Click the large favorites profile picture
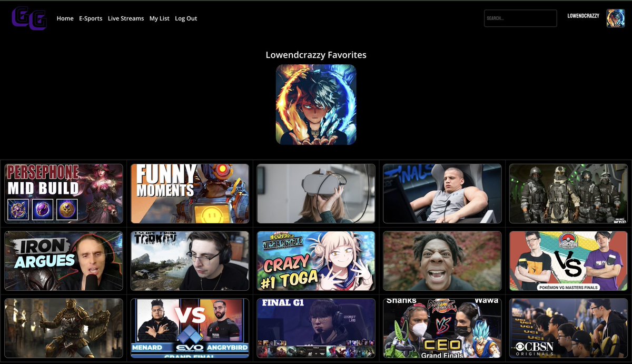Viewport: 632px width, 364px height. point(316,104)
